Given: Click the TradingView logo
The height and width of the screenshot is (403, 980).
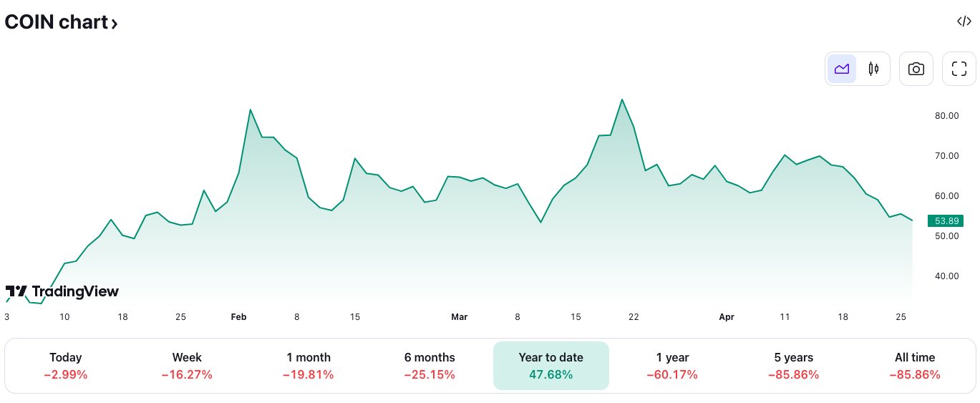Looking at the screenshot, I should [x=62, y=291].
